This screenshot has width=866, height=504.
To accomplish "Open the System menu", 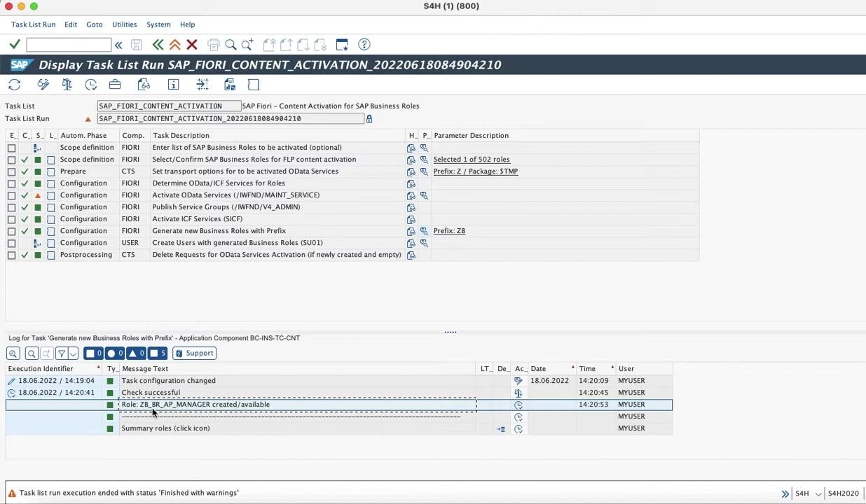I will (x=158, y=24).
